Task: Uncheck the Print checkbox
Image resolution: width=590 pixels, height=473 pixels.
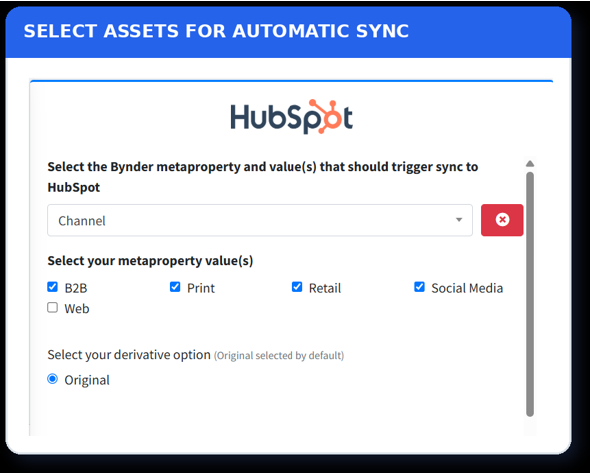Action: tap(175, 287)
